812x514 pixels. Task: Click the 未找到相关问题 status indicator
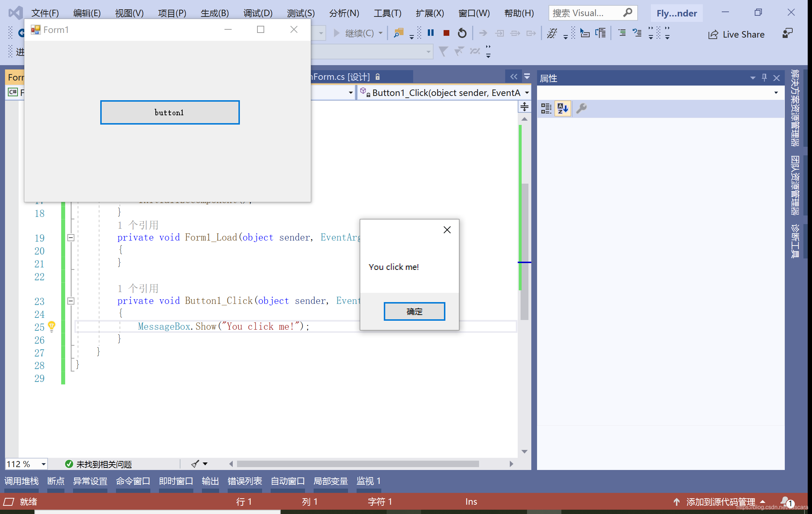(x=98, y=464)
